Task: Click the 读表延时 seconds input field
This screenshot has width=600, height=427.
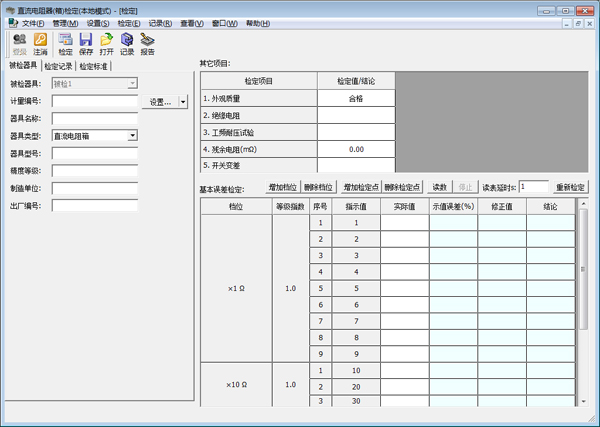Action: click(x=533, y=187)
